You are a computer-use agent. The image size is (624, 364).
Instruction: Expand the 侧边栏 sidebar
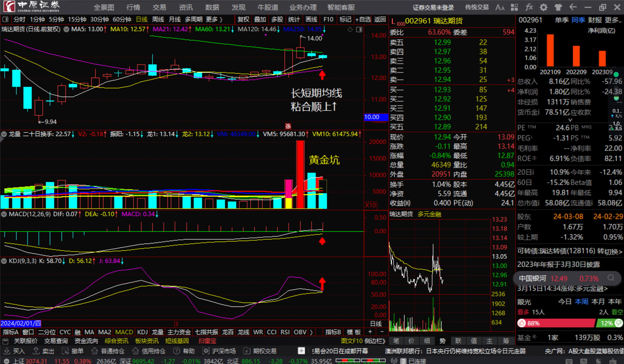pyautogui.click(x=375, y=341)
